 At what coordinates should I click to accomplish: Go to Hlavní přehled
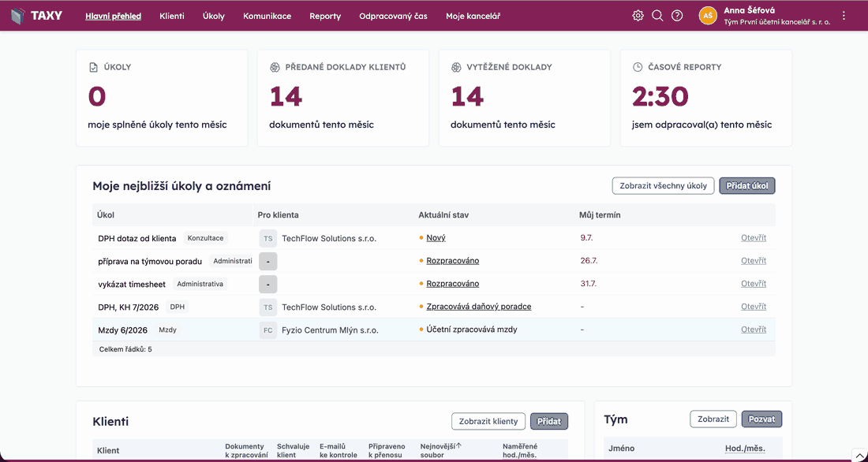[113, 16]
